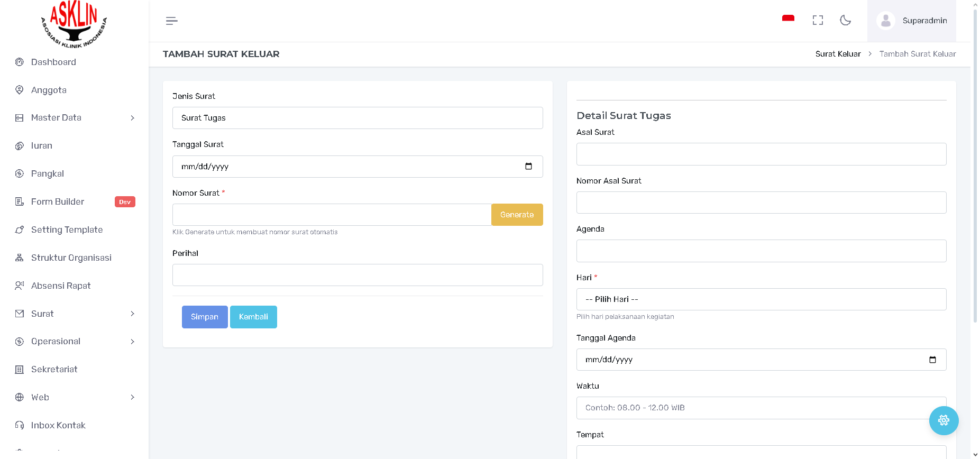This screenshot has height=459, width=980.
Task: Click the Simpan button
Action: click(x=205, y=317)
